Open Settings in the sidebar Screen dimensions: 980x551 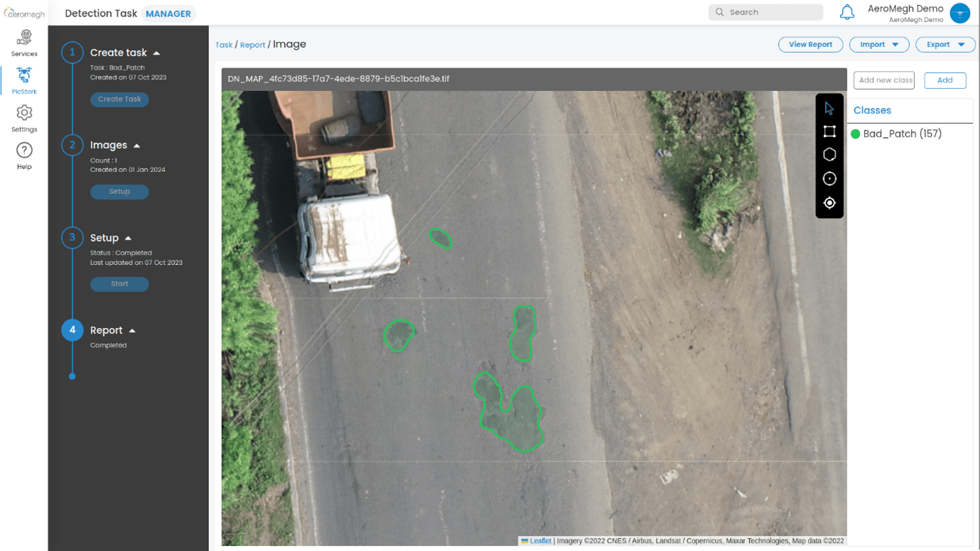point(24,118)
